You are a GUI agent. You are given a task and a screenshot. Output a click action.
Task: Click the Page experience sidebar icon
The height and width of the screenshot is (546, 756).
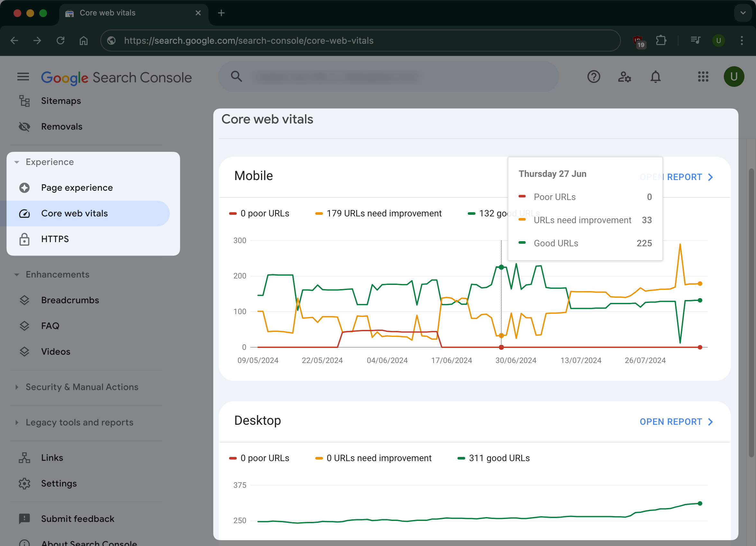click(x=23, y=188)
